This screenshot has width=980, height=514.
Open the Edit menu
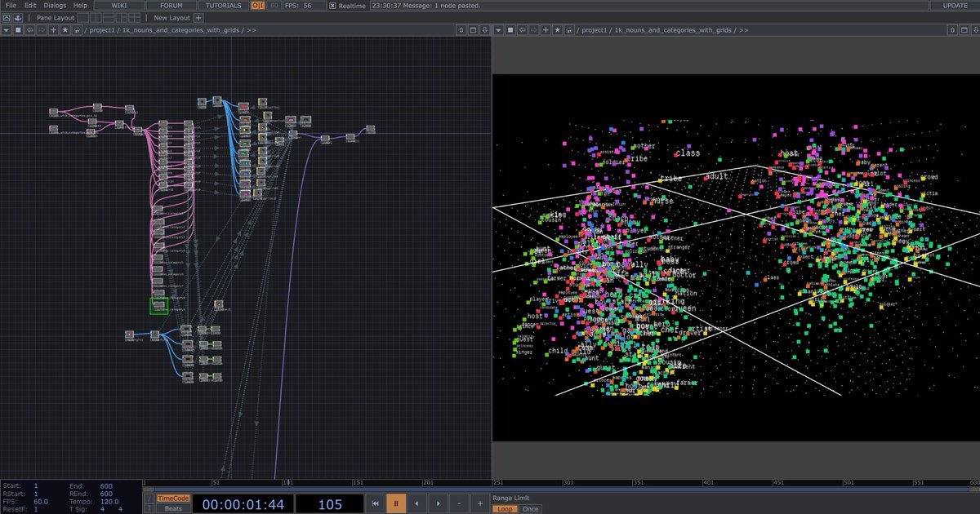(30, 6)
